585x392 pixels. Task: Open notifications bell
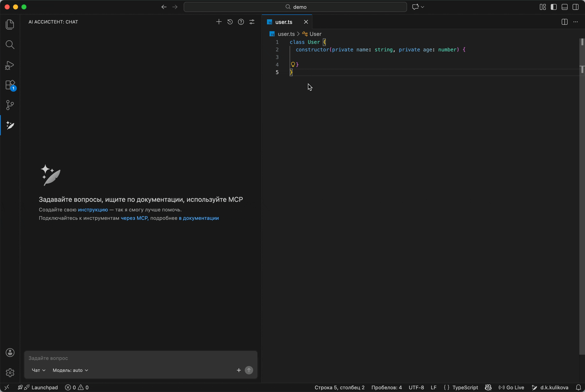[578, 388]
